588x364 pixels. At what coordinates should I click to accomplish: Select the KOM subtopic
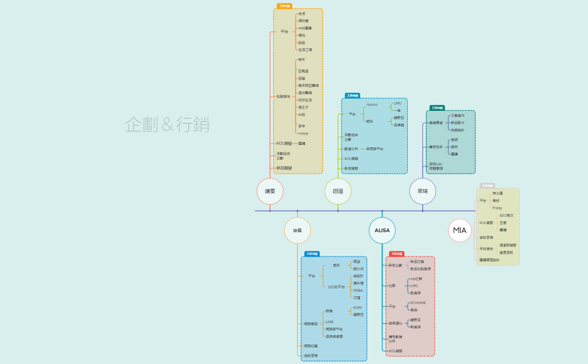[357, 307]
